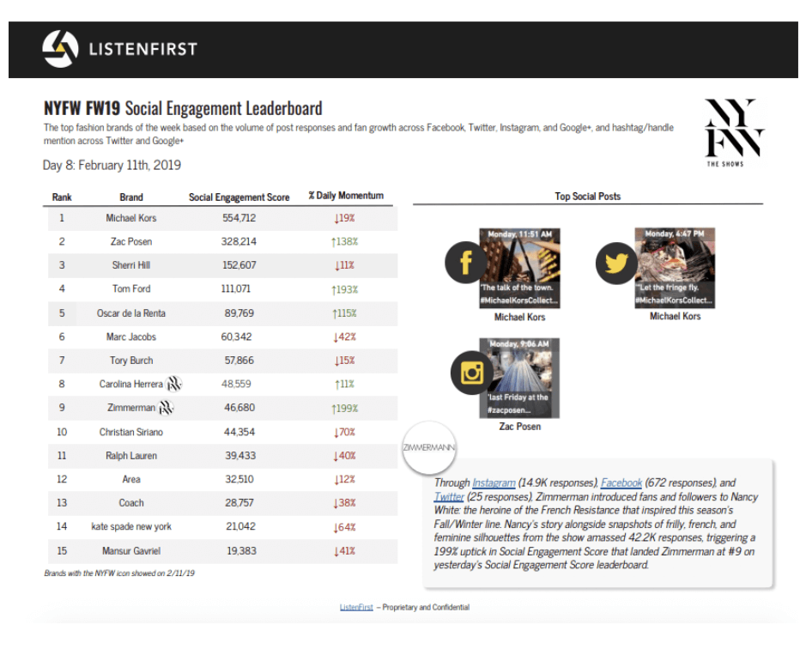Select the Tom Ford brand cell
Screen dimensions: 812x649
coord(131,288)
